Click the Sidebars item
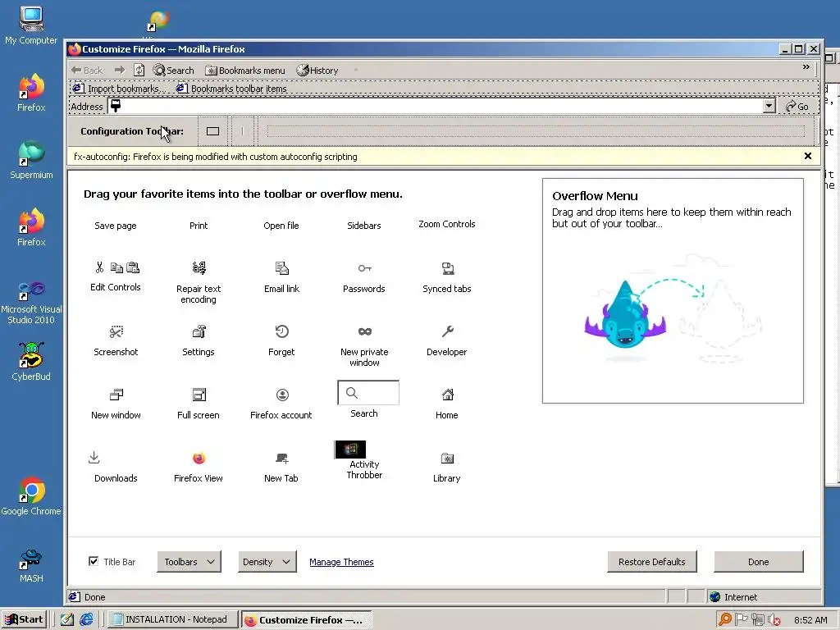Image resolution: width=840 pixels, height=630 pixels. coord(364,226)
